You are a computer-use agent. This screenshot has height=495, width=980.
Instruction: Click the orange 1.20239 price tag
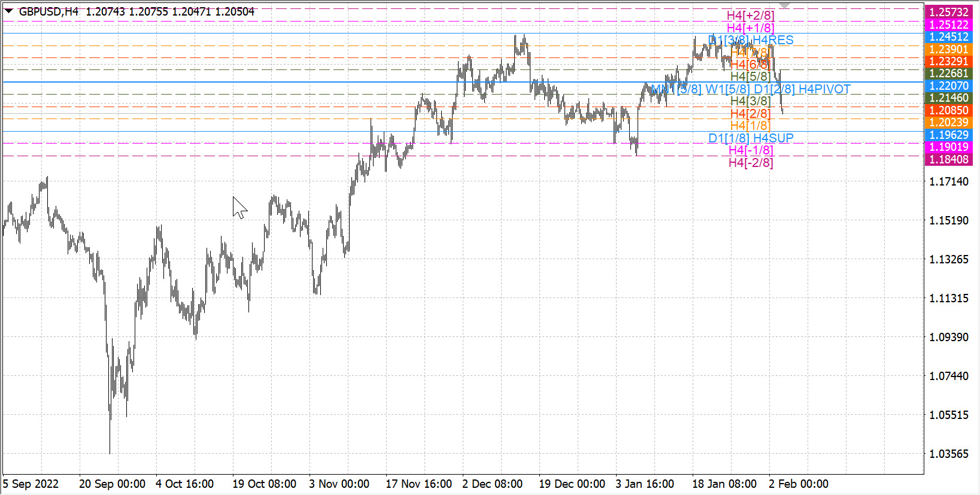point(949,122)
